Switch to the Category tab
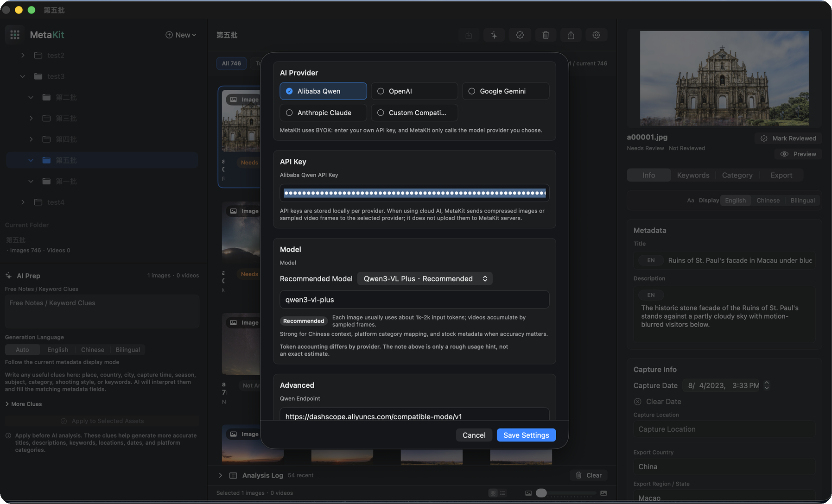Viewport: 832px width, 504px height. (x=737, y=175)
